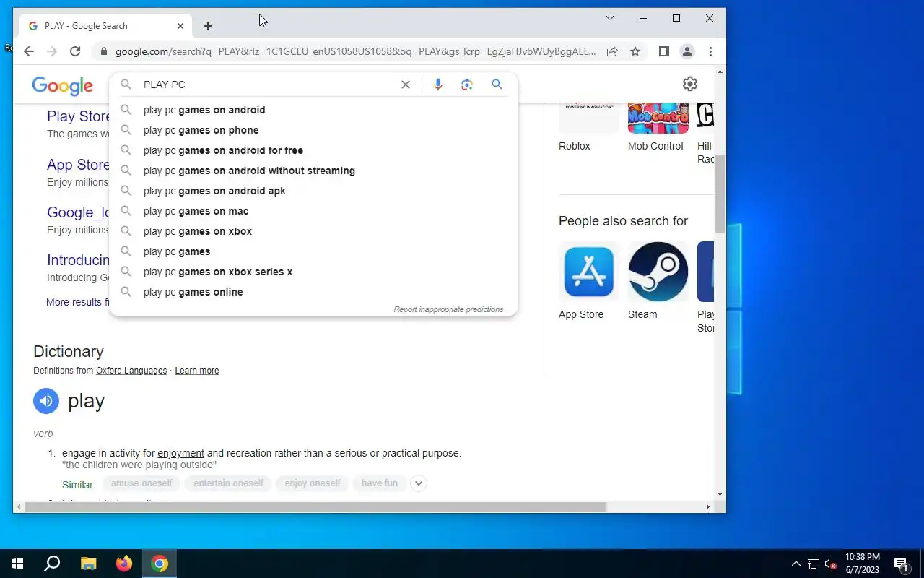Pick 'play pc games on mac'
The image size is (924, 578).
[x=313, y=211]
